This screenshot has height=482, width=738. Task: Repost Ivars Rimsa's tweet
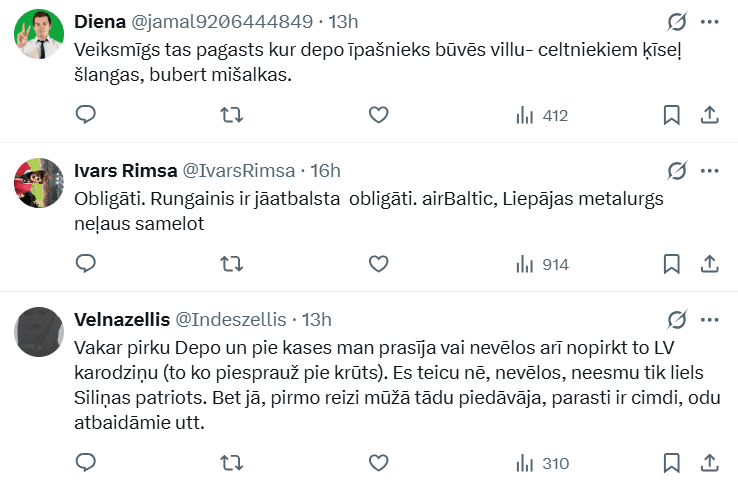230,264
